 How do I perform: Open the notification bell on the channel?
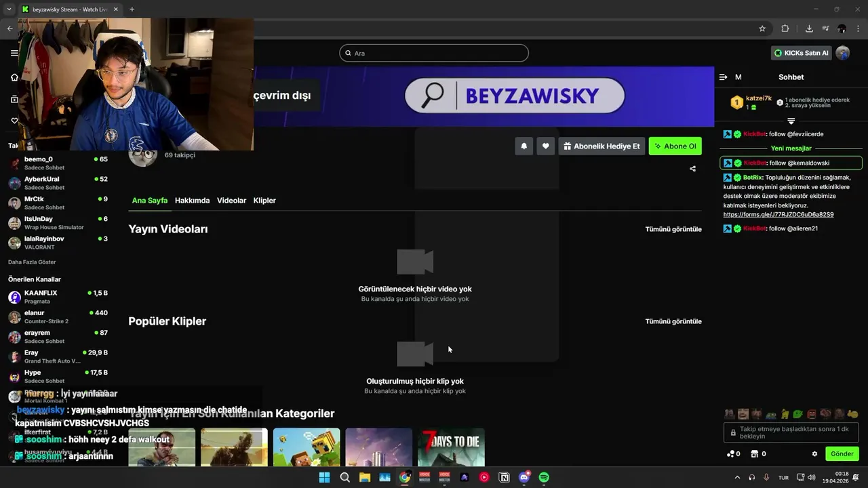[524, 146]
